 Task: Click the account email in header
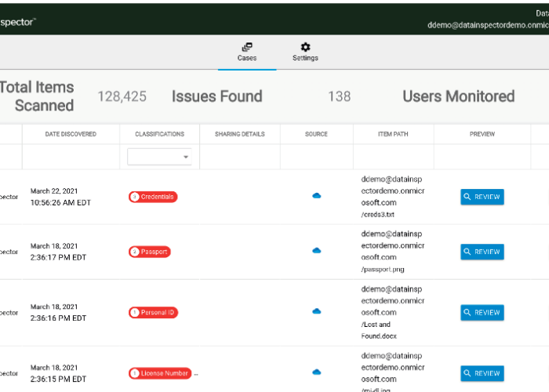[x=488, y=25]
